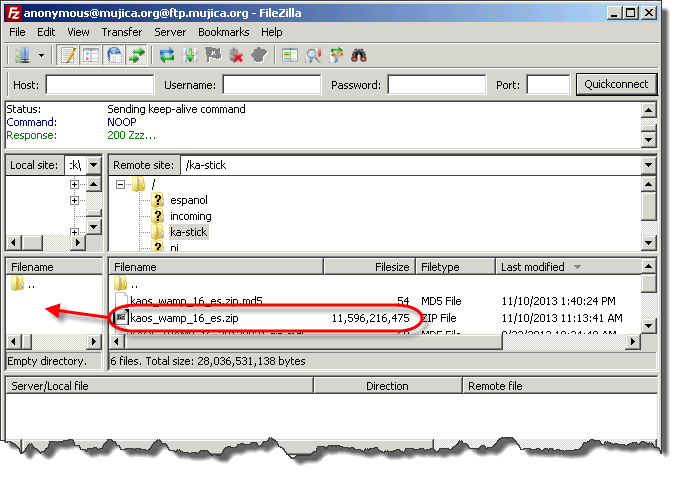Screen dimensions: 678x479
Task: Click the 200 Zzz... response line
Action: [131, 135]
